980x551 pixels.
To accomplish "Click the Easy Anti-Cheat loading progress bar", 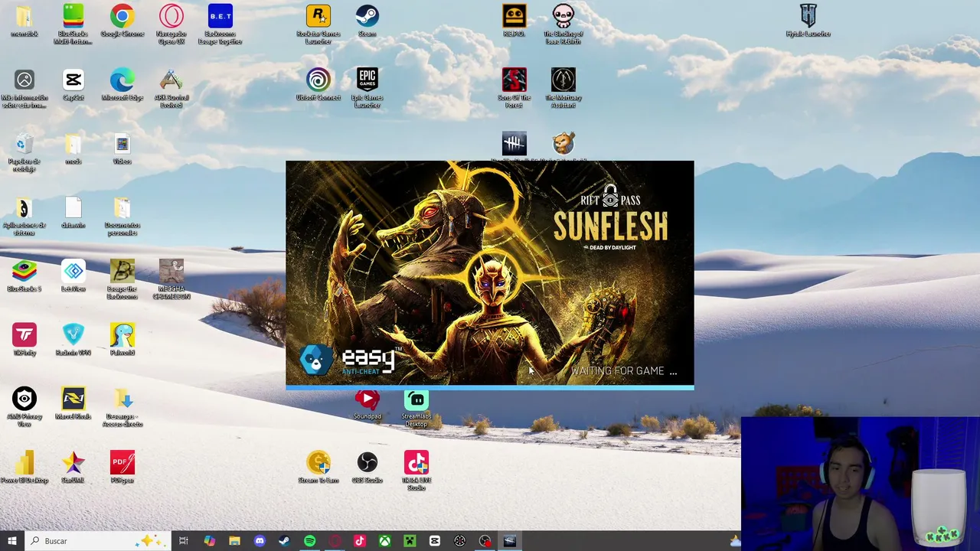I will coord(490,388).
